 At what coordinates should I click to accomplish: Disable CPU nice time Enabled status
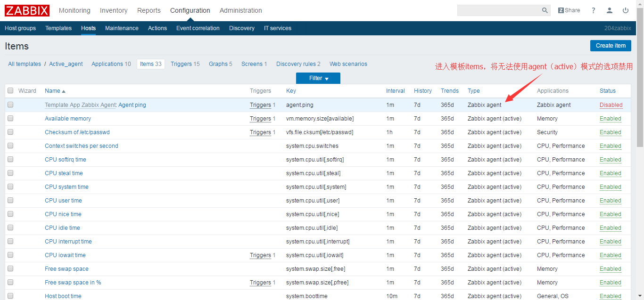tap(611, 214)
